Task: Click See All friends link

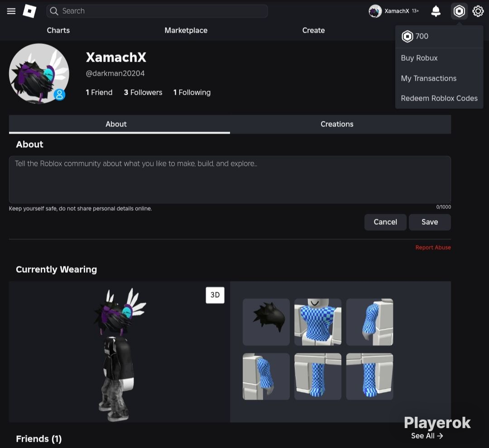Action: pyautogui.click(x=427, y=436)
